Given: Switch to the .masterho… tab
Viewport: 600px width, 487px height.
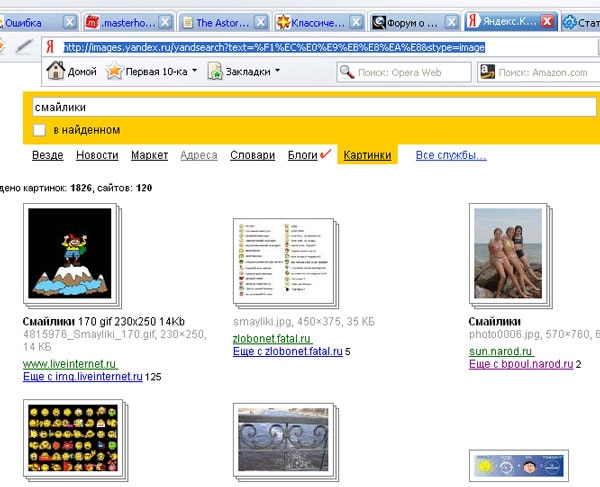Looking at the screenshot, I should click(128, 23).
